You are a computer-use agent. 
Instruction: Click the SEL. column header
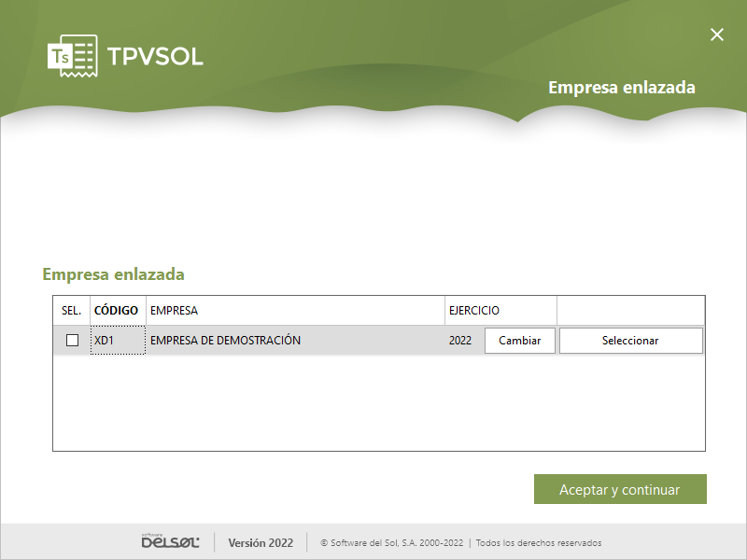72,311
